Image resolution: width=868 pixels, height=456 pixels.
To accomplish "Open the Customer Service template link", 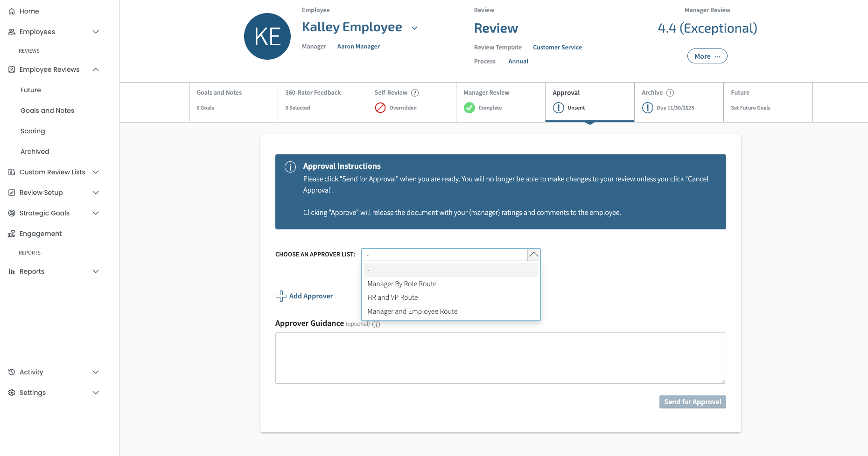I will pos(557,48).
